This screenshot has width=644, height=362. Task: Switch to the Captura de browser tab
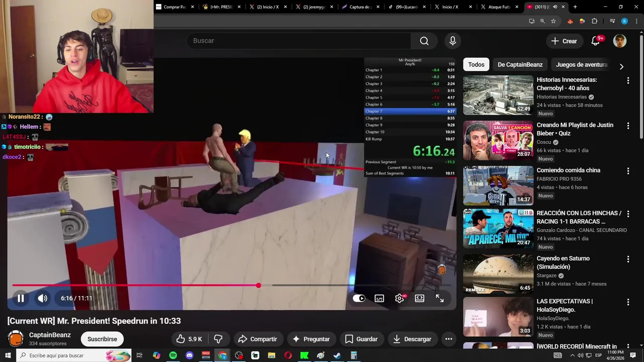[359, 7]
